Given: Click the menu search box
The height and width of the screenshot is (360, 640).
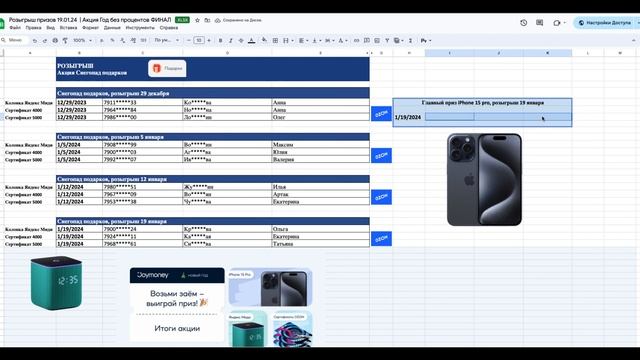Looking at the screenshot, I should pyautogui.click(x=14, y=40).
